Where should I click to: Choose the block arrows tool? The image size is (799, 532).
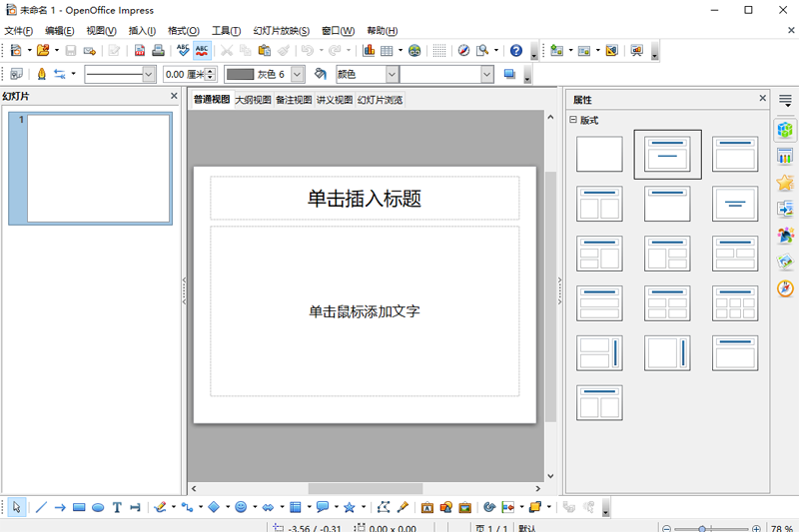pos(268,507)
